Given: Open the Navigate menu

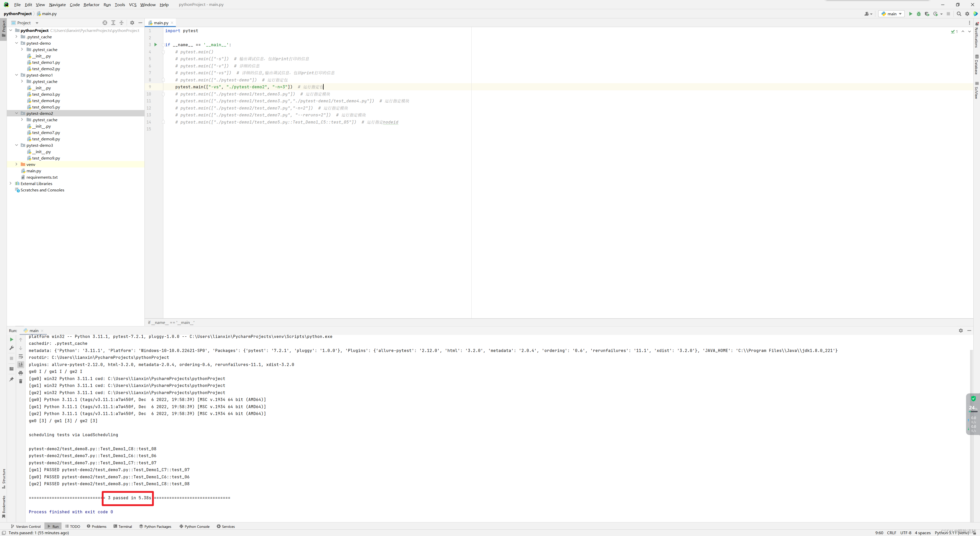Looking at the screenshot, I should (x=57, y=5).
